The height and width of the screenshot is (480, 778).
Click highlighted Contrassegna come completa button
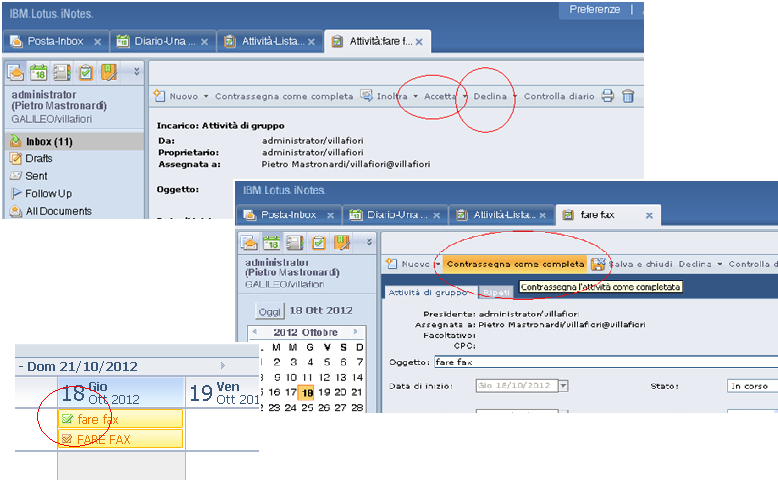[x=515, y=264]
